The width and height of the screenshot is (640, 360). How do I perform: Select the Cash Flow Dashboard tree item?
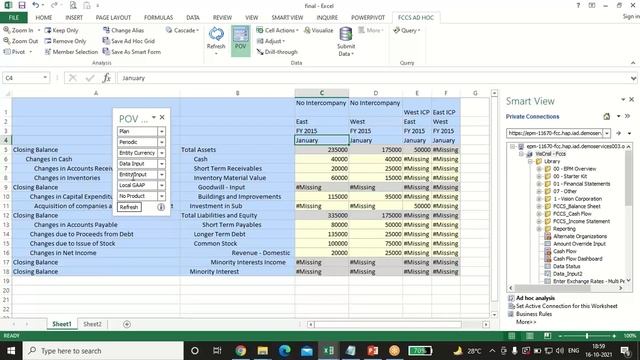click(x=577, y=258)
